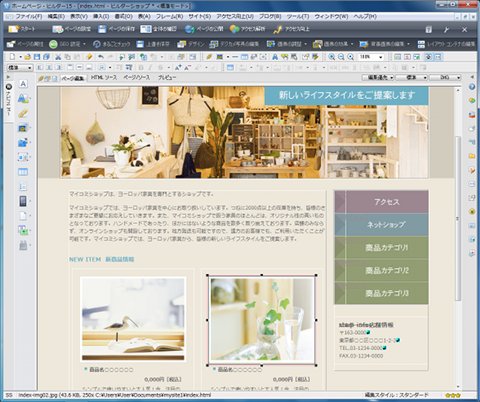Screen dimensions: 480x402
Task: Click 編集スタイル：スタンダード in status bar
Action: pyautogui.click(x=396, y=395)
